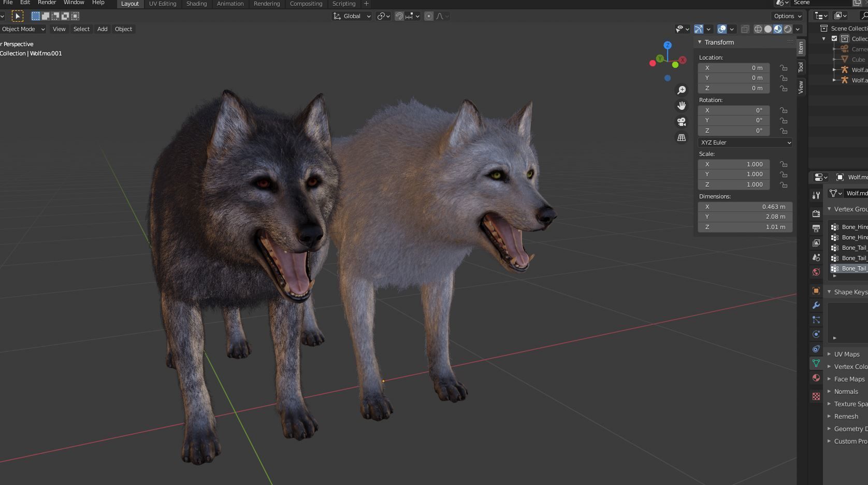
Task: Choose Invert Selection mode icon
Action: pyautogui.click(x=65, y=16)
